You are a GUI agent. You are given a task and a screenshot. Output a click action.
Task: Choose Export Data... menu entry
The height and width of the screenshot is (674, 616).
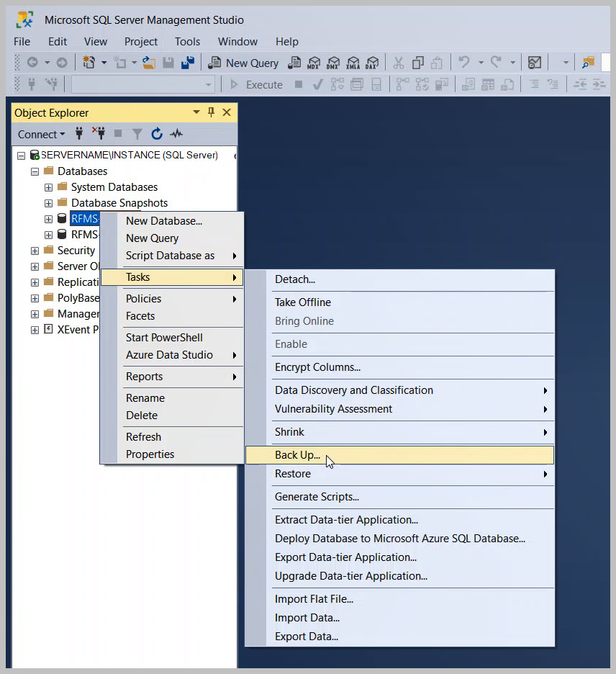tap(399, 637)
